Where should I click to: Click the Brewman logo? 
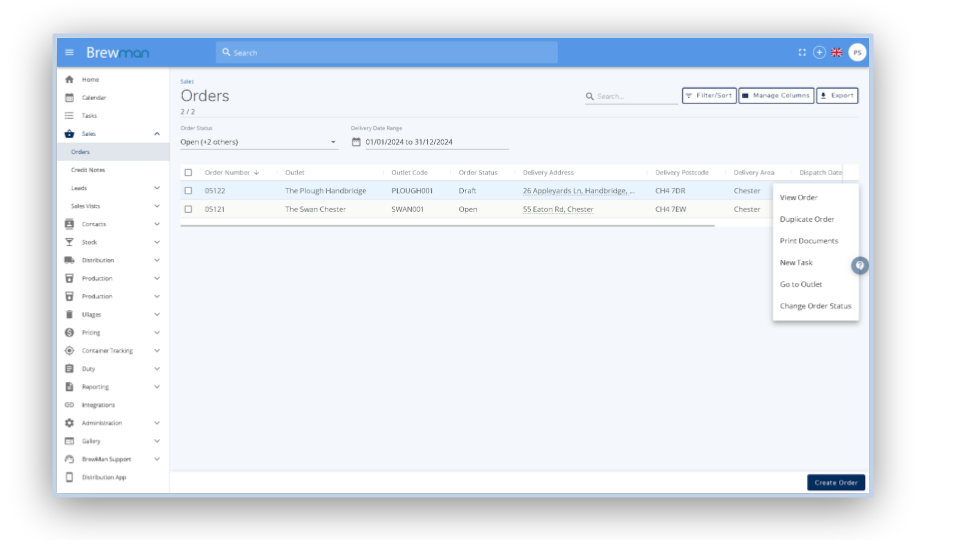click(x=118, y=53)
